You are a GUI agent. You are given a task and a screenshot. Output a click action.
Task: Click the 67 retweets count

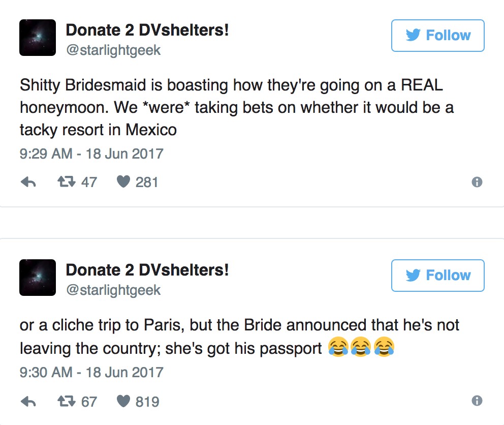tap(89, 402)
